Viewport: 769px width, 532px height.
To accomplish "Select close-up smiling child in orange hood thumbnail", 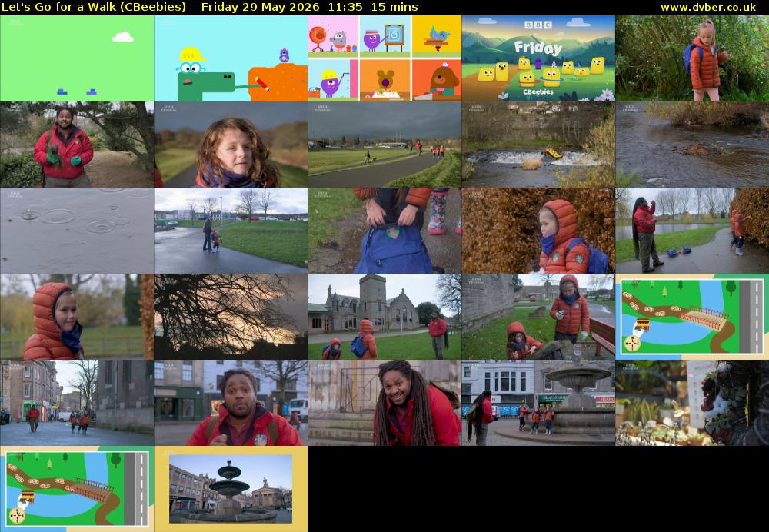I will [x=77, y=317].
